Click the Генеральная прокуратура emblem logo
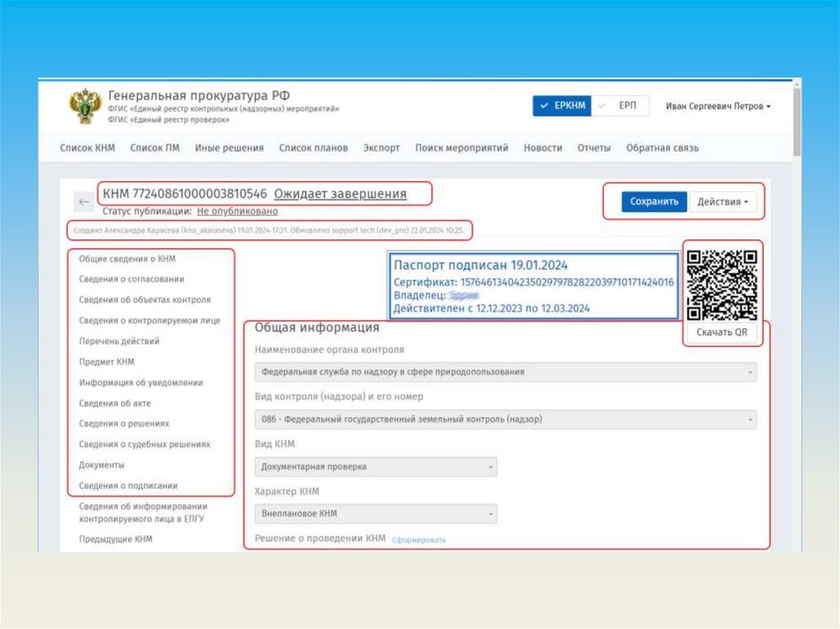 tap(85, 106)
